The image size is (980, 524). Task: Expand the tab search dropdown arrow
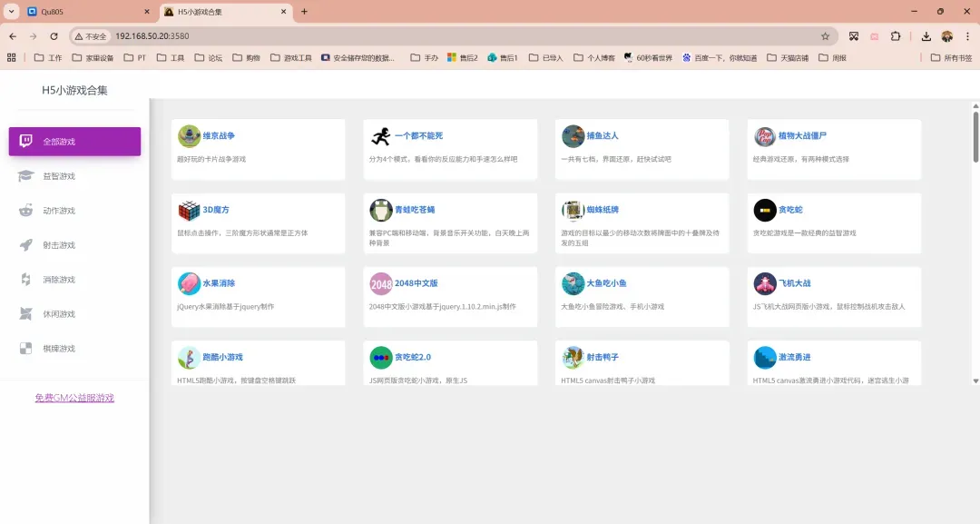coord(11,12)
